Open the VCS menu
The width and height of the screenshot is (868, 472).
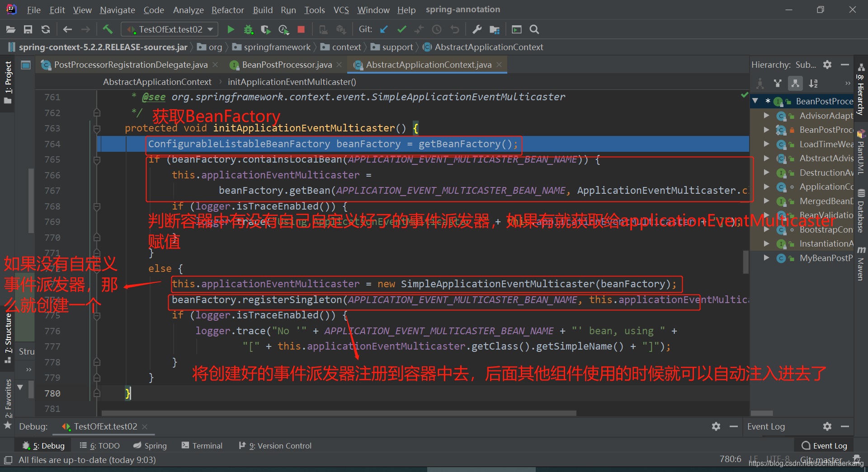coord(341,10)
